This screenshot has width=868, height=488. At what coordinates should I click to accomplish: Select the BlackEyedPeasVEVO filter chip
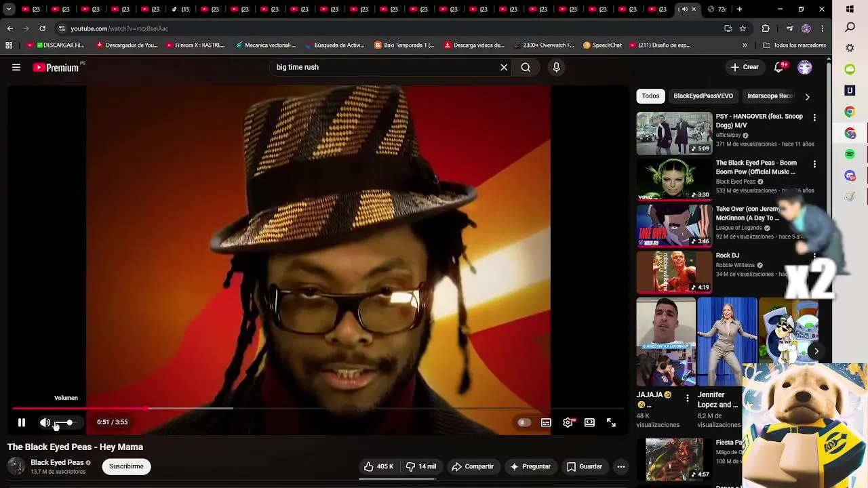point(703,96)
